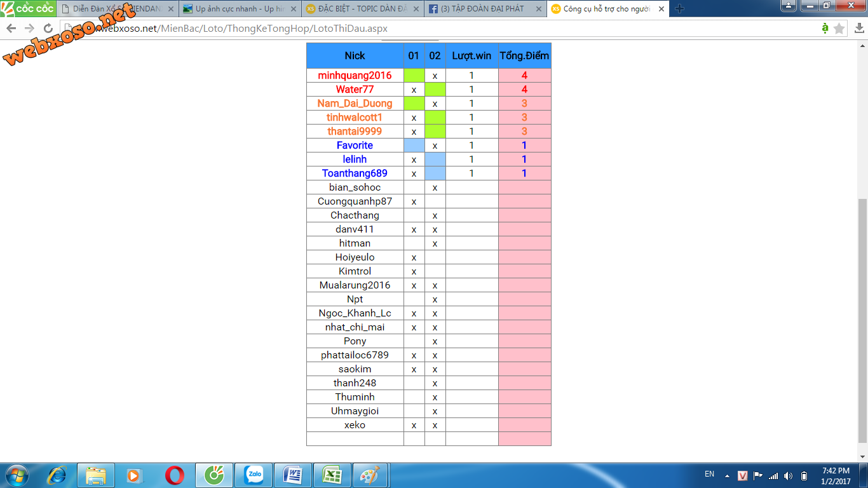This screenshot has width=868, height=488.
Task: Open Microsoft Word from the taskbar
Action: (293, 475)
